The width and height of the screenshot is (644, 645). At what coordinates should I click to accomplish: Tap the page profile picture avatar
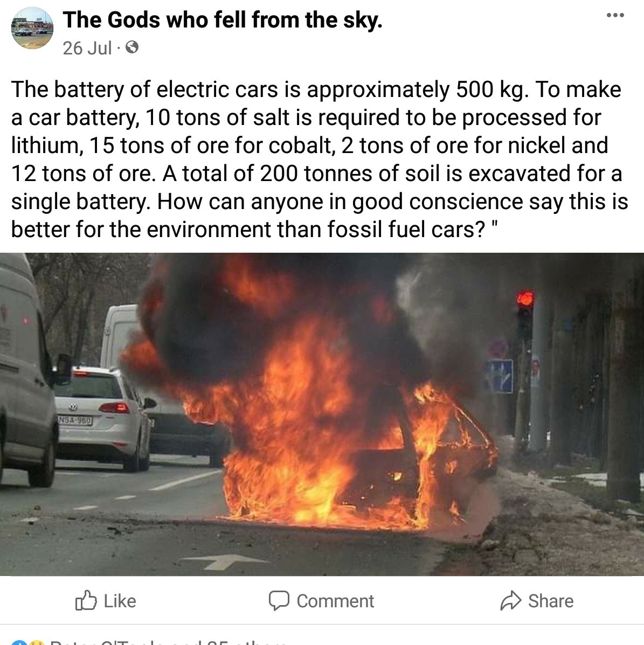(x=32, y=28)
